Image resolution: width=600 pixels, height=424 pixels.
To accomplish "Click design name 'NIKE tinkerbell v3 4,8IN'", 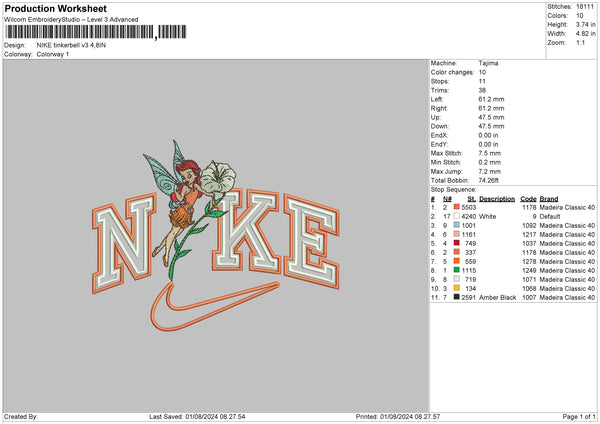I will pyautogui.click(x=71, y=45).
